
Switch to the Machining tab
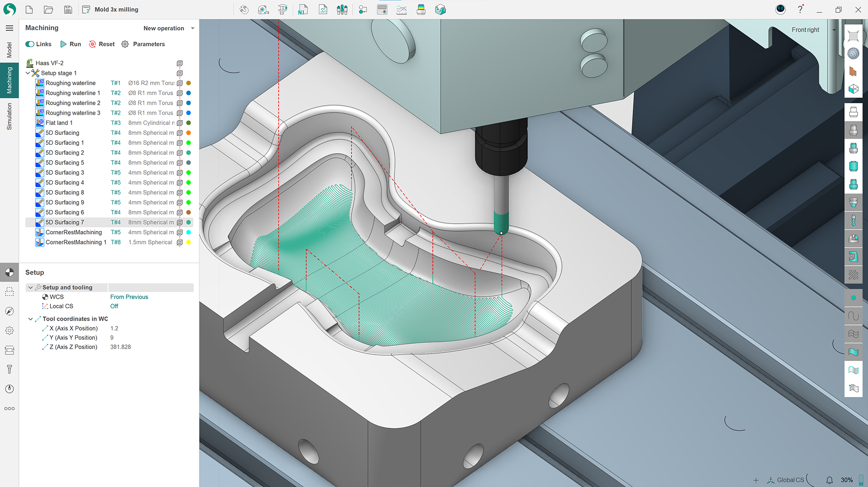[9, 81]
